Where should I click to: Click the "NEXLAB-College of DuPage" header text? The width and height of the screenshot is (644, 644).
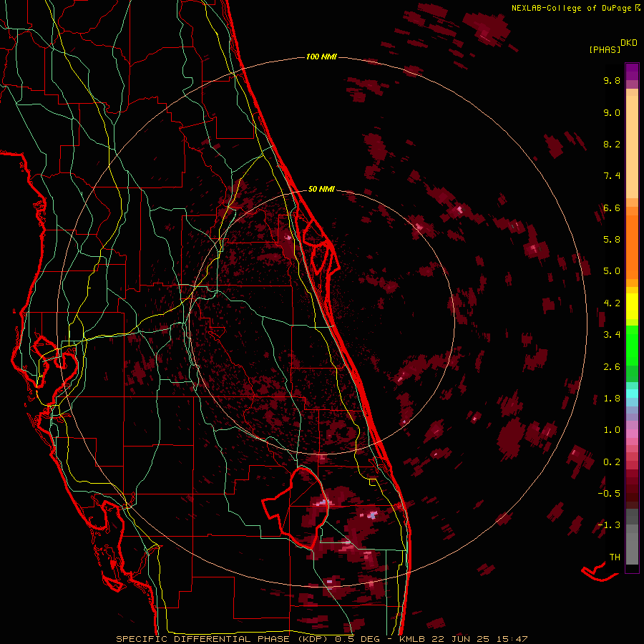click(x=572, y=8)
